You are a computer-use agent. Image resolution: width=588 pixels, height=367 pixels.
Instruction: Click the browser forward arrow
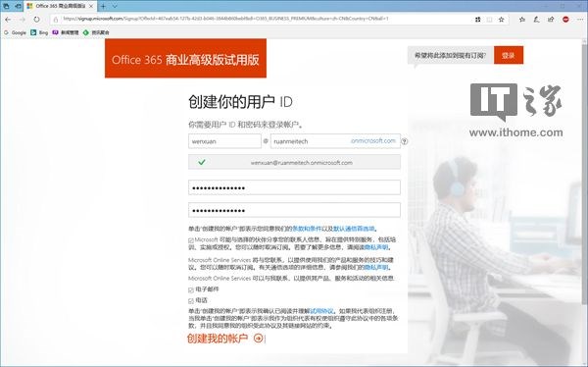coord(23,20)
